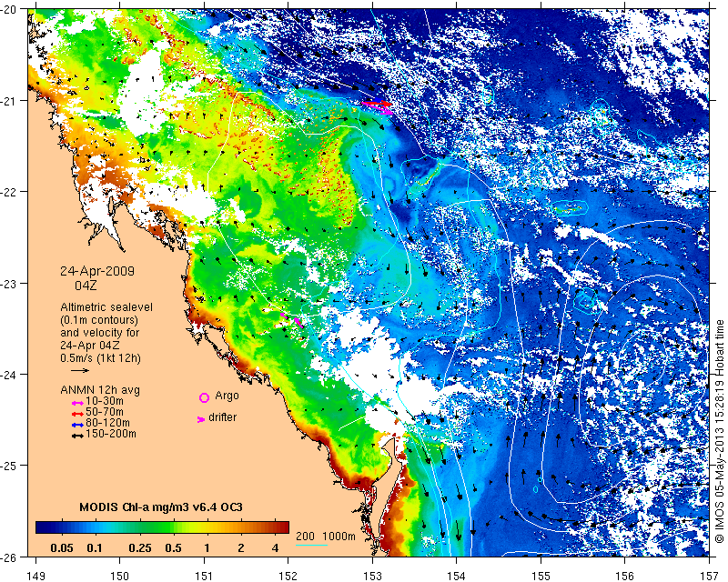This screenshot has height=582, width=728.
Task: Click the 0.5m/s velocity scale arrow
Action: pos(80,370)
